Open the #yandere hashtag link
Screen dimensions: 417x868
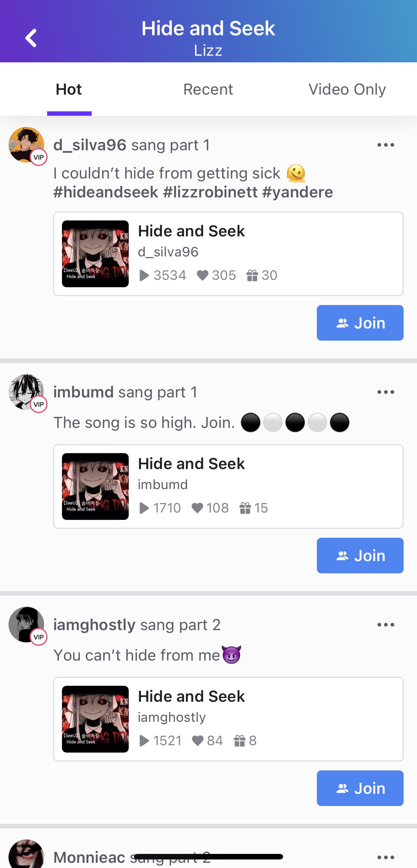click(298, 192)
